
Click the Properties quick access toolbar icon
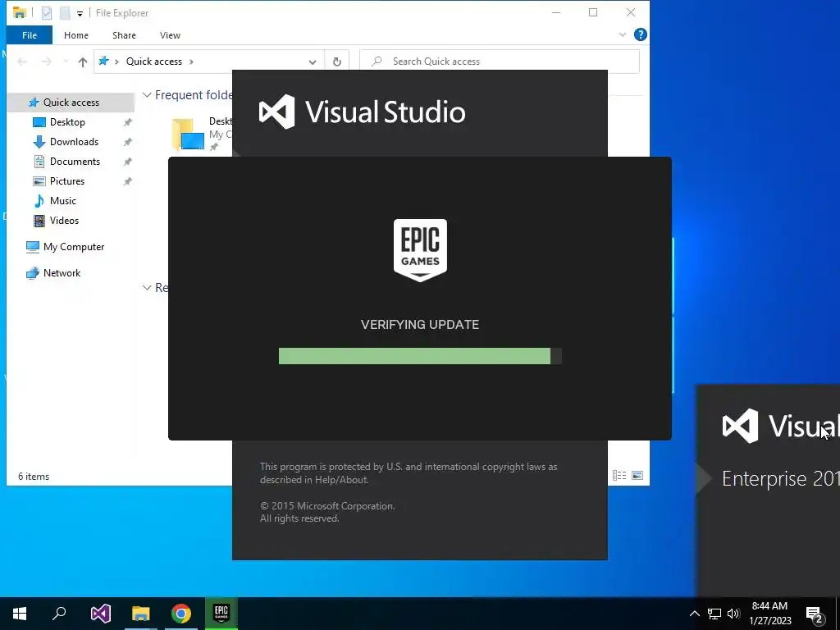(47, 13)
